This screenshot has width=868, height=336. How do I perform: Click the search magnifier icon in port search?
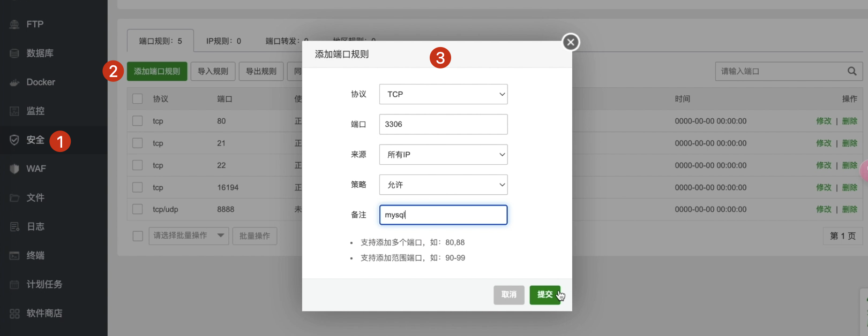click(x=852, y=71)
